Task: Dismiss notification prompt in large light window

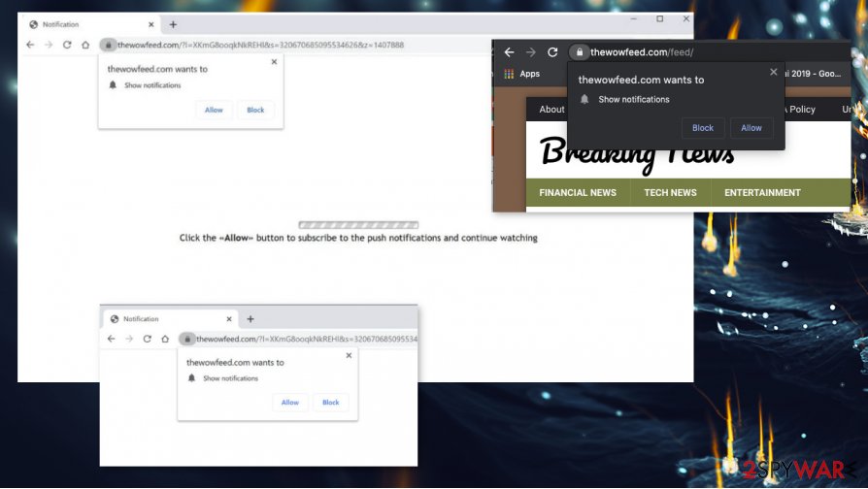Action: click(x=274, y=62)
